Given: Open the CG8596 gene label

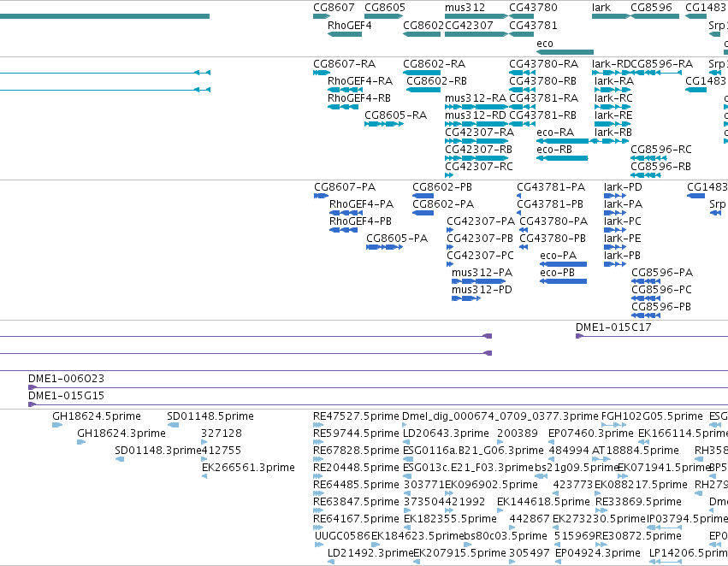Looking at the screenshot, I should 651,8.
